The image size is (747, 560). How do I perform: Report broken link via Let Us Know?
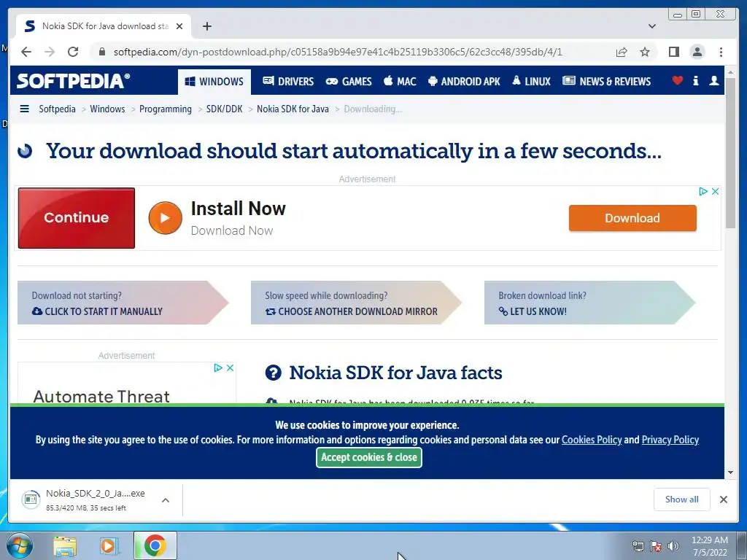pyautogui.click(x=533, y=311)
